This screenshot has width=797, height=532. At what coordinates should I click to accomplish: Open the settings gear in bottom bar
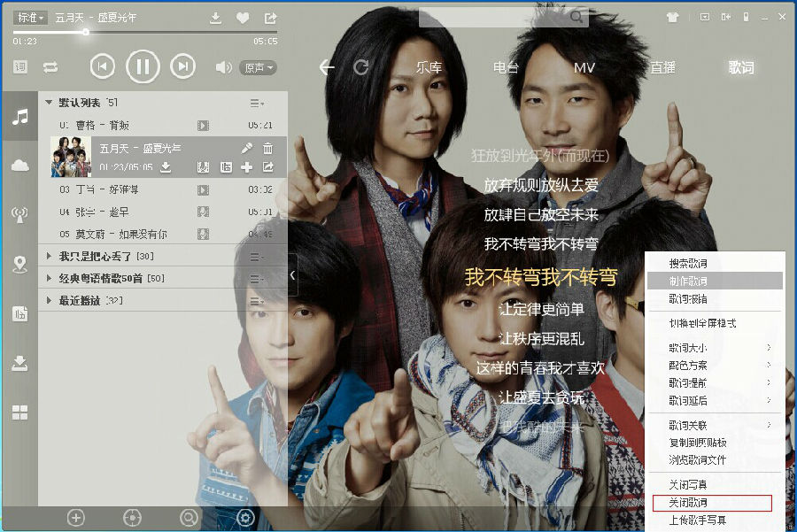point(244,518)
